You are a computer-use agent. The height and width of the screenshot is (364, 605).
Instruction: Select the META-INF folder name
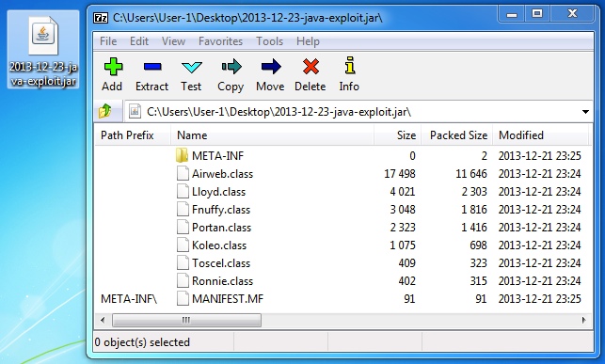pyautogui.click(x=217, y=156)
